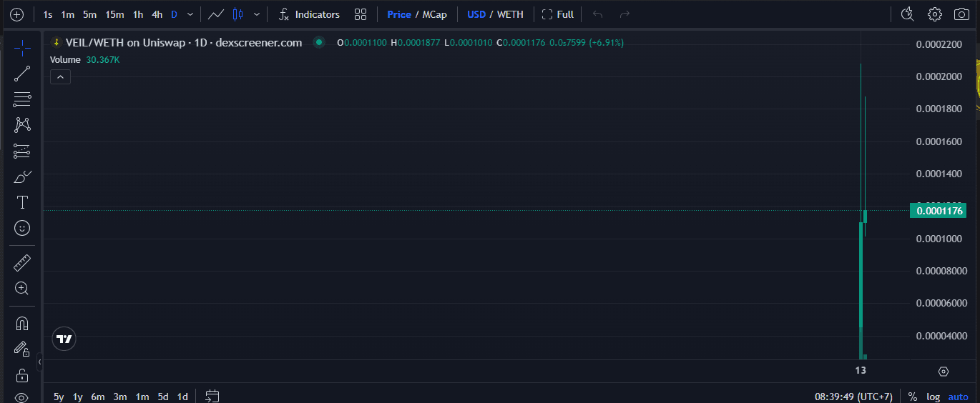Select the ruler measure tool

click(x=22, y=262)
